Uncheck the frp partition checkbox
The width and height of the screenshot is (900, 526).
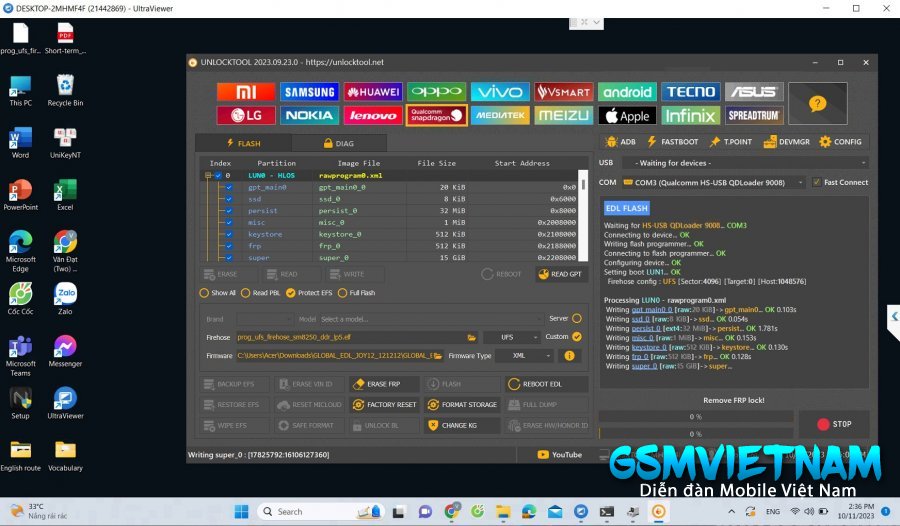[229, 246]
